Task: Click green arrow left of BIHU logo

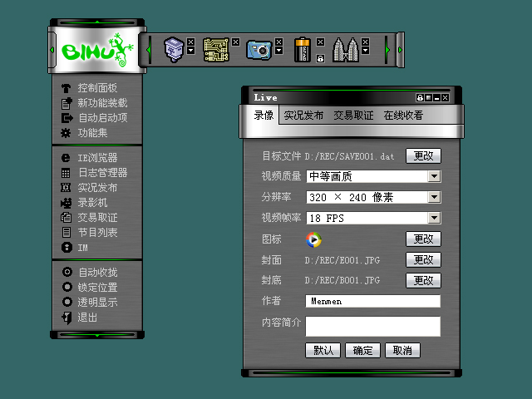Action: coord(52,50)
